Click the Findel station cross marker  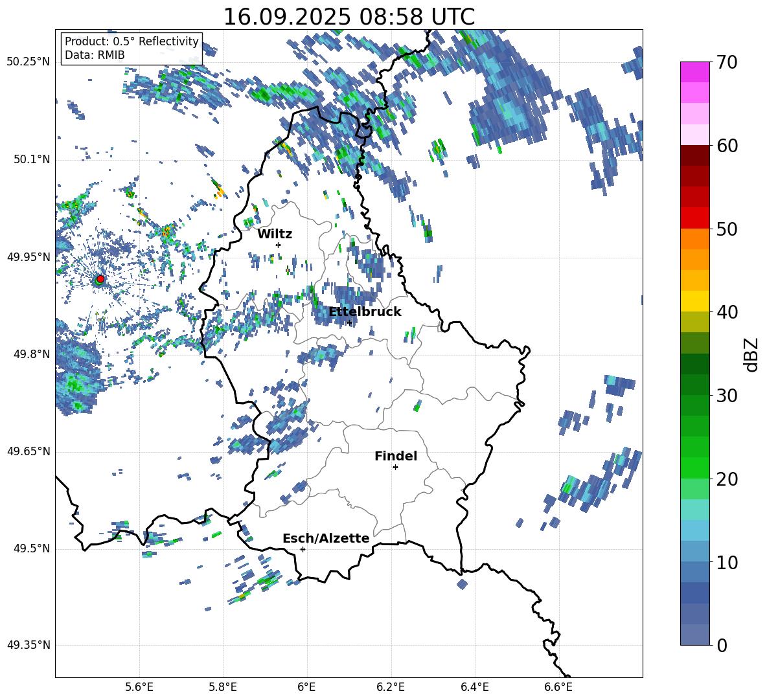point(395,468)
